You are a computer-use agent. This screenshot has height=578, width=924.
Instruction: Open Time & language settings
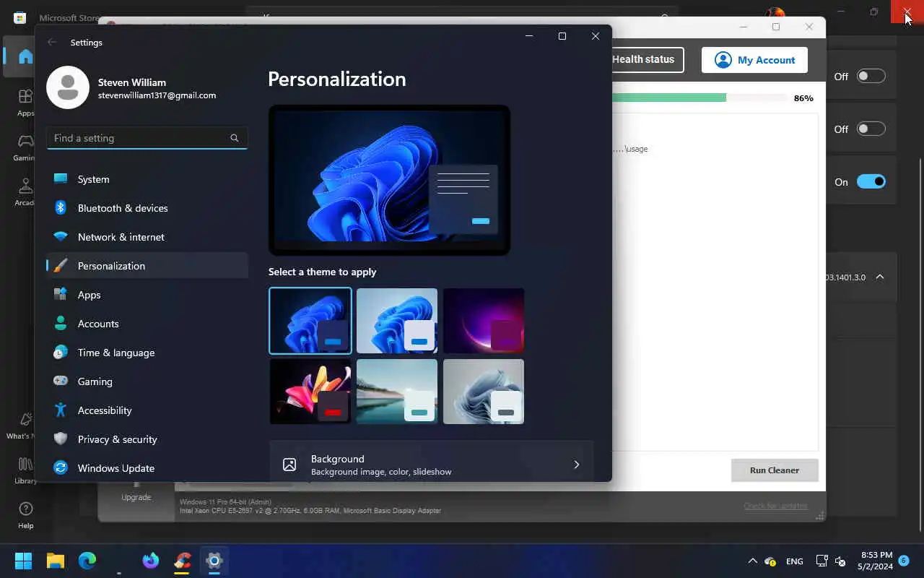[x=147, y=353]
